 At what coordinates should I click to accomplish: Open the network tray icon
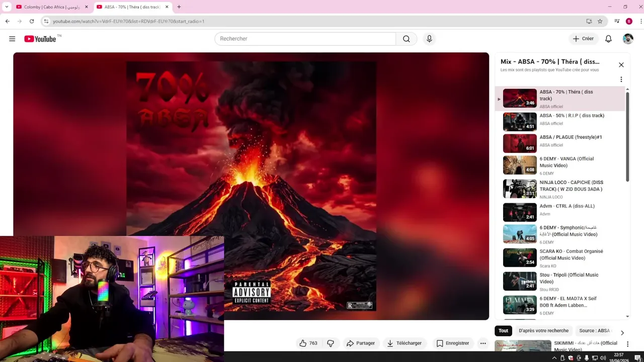595,358
